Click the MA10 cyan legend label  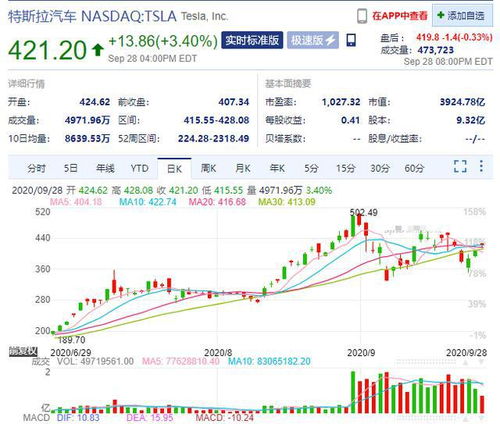click(x=148, y=202)
